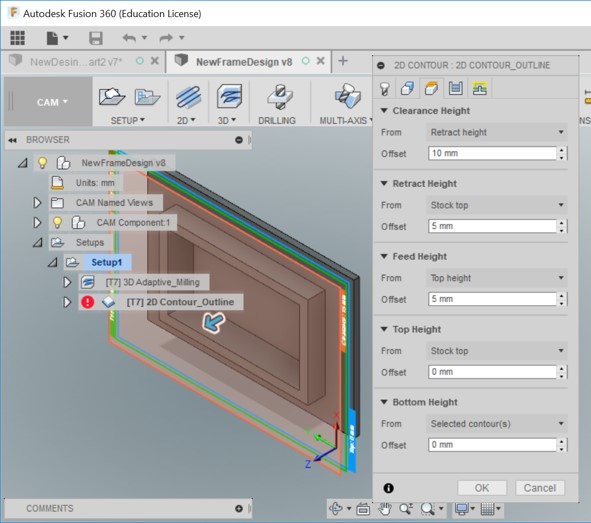Switch to the Tool tab in 2D Contour dialog
The width and height of the screenshot is (591, 523).
click(x=384, y=89)
